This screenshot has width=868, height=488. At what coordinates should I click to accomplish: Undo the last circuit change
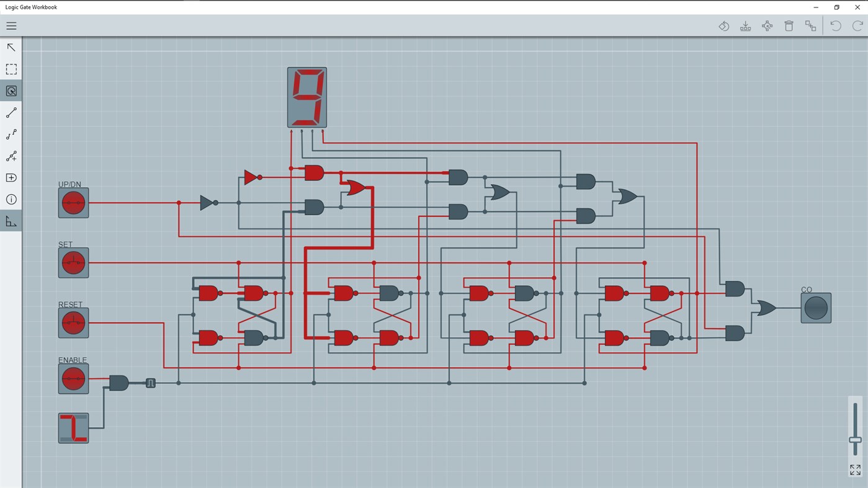835,25
